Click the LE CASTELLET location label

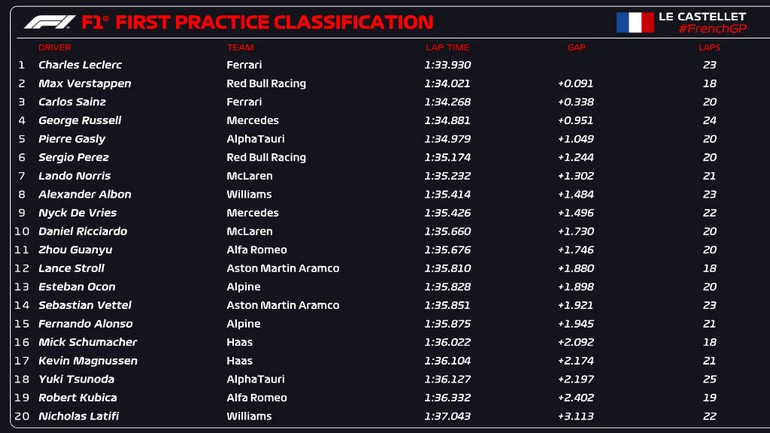tap(709, 16)
